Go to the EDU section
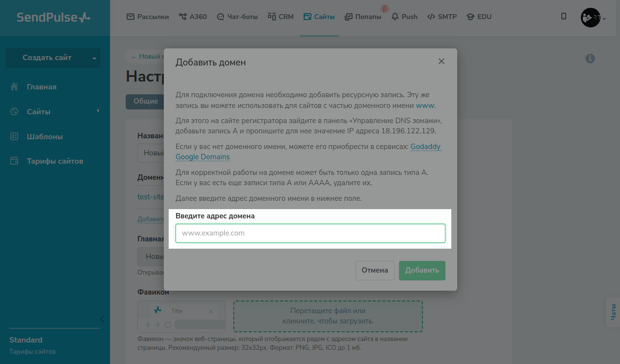The image size is (620, 364). coord(479,17)
